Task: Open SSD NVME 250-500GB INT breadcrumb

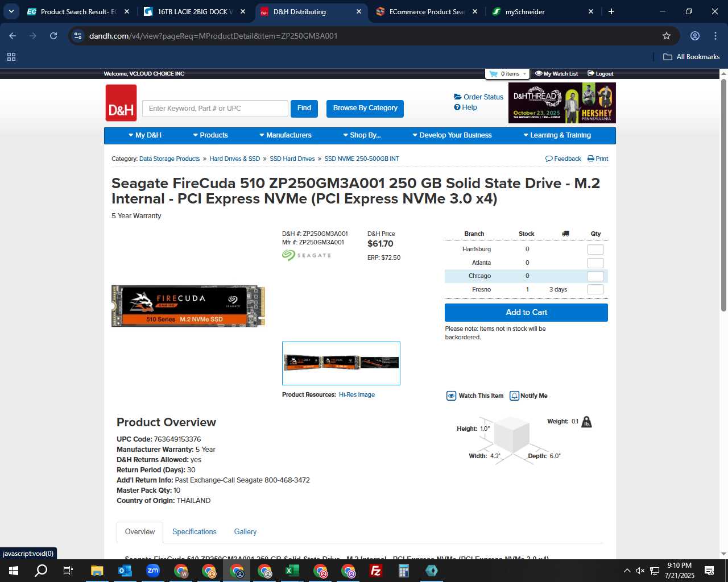Action: (x=362, y=159)
